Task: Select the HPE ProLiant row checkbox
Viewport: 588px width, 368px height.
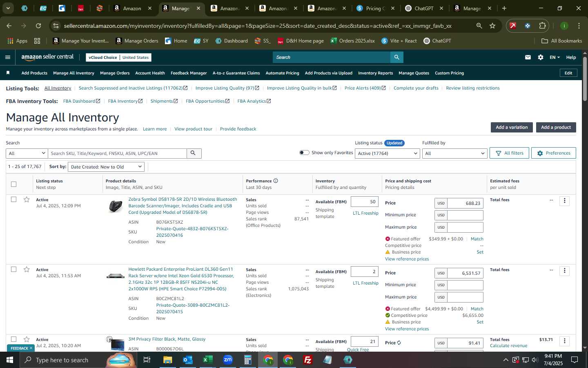Action: coord(13,269)
